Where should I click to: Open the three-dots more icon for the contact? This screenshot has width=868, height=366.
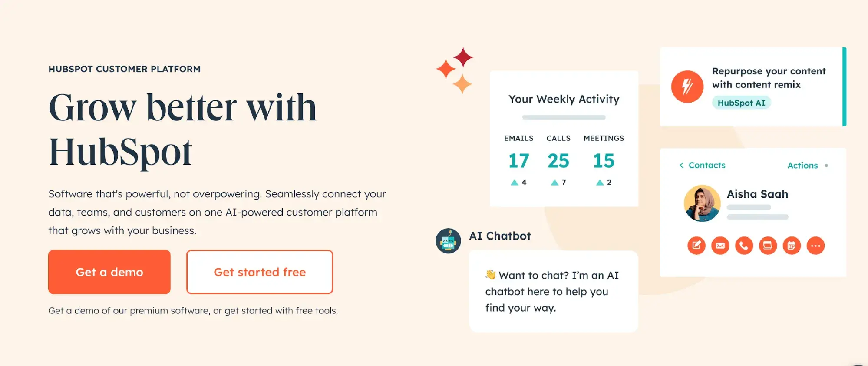tap(815, 246)
